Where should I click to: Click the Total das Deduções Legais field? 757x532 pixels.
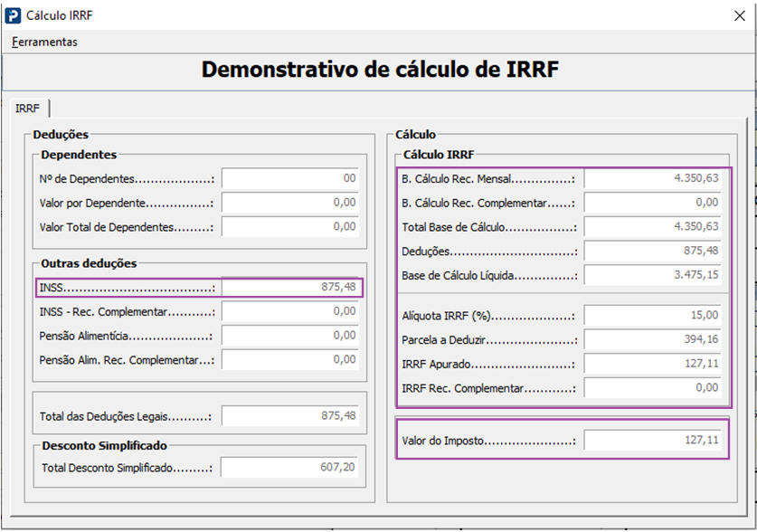point(290,417)
